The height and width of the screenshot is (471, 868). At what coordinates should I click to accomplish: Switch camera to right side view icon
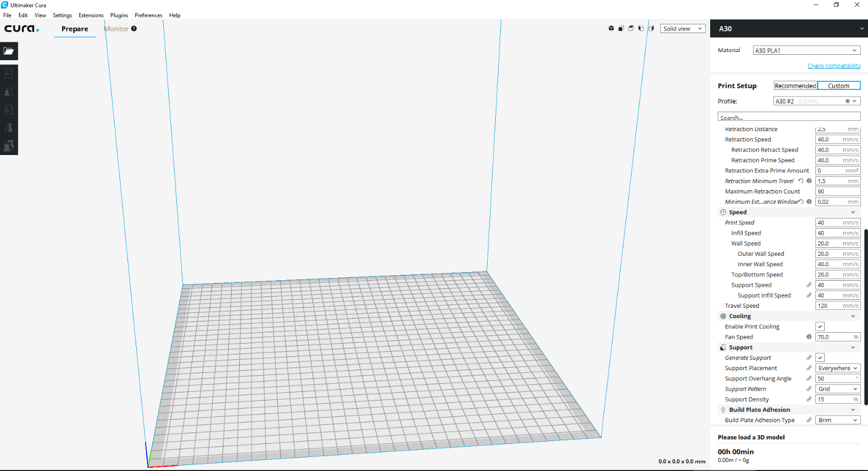pos(650,29)
